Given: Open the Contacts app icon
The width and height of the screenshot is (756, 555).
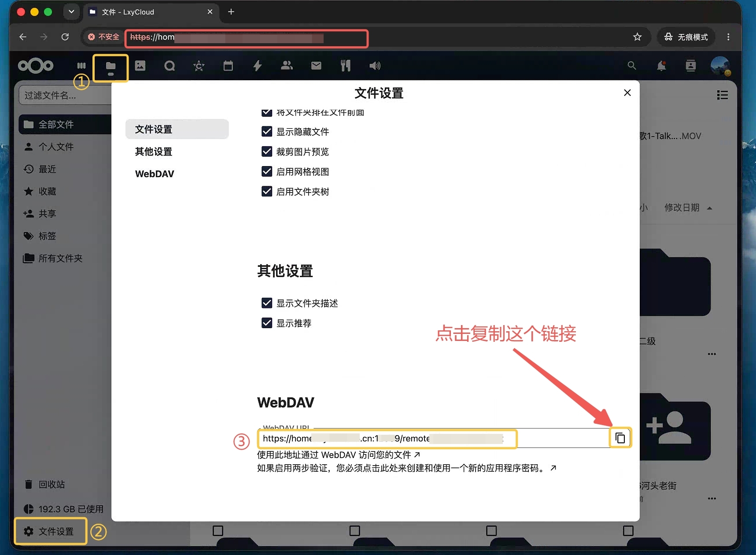Looking at the screenshot, I should tap(287, 66).
